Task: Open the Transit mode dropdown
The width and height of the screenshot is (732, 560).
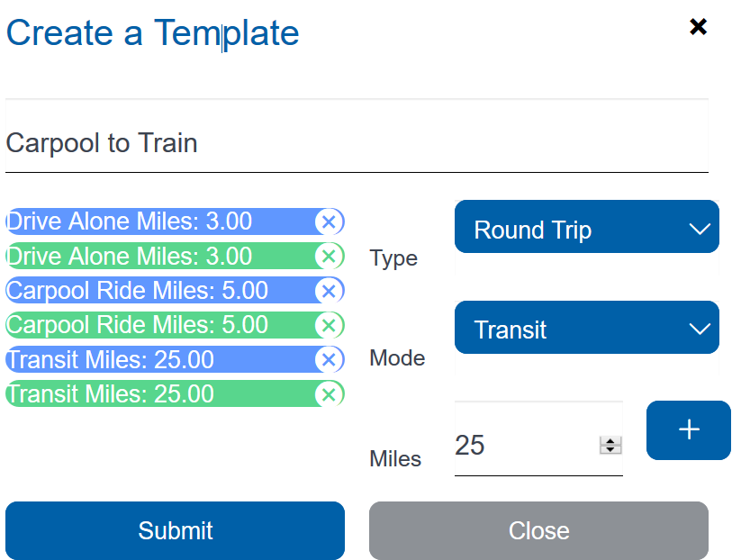Action: (586, 328)
